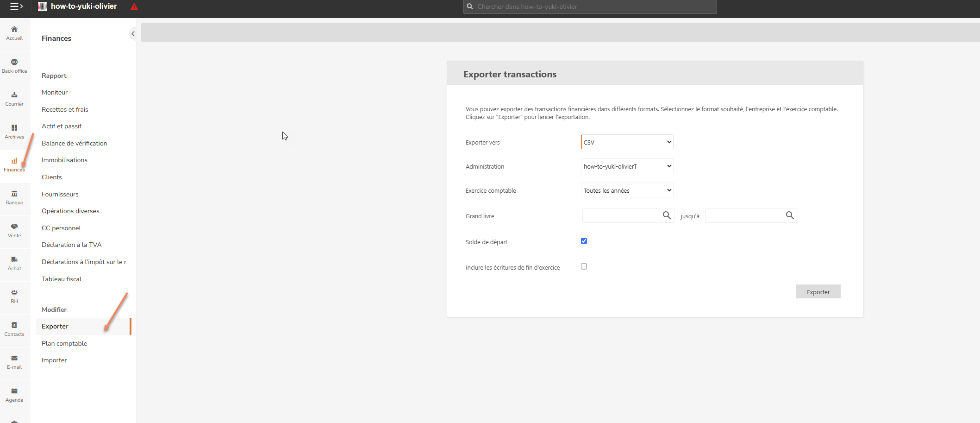Collapse the Finances side panel chevron

[133, 33]
